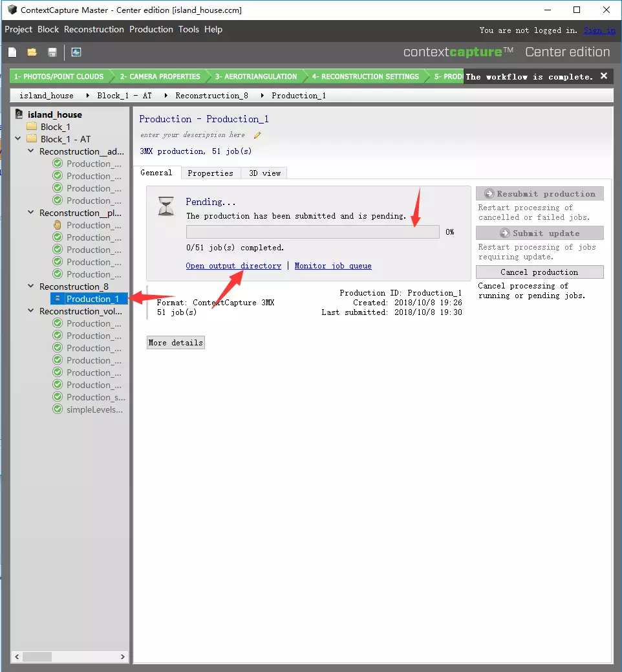Click the island_house project root icon in tree

pyautogui.click(x=19, y=114)
